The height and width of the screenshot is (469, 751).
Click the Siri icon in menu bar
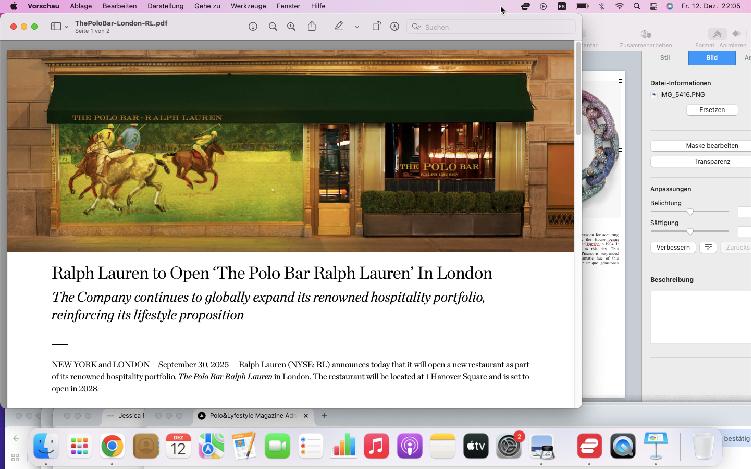pos(670,6)
